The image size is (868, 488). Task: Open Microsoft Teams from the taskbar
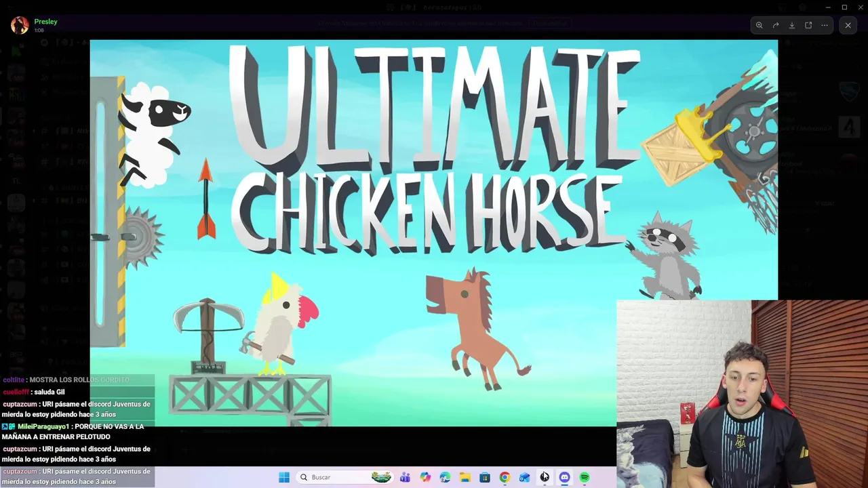point(405,477)
